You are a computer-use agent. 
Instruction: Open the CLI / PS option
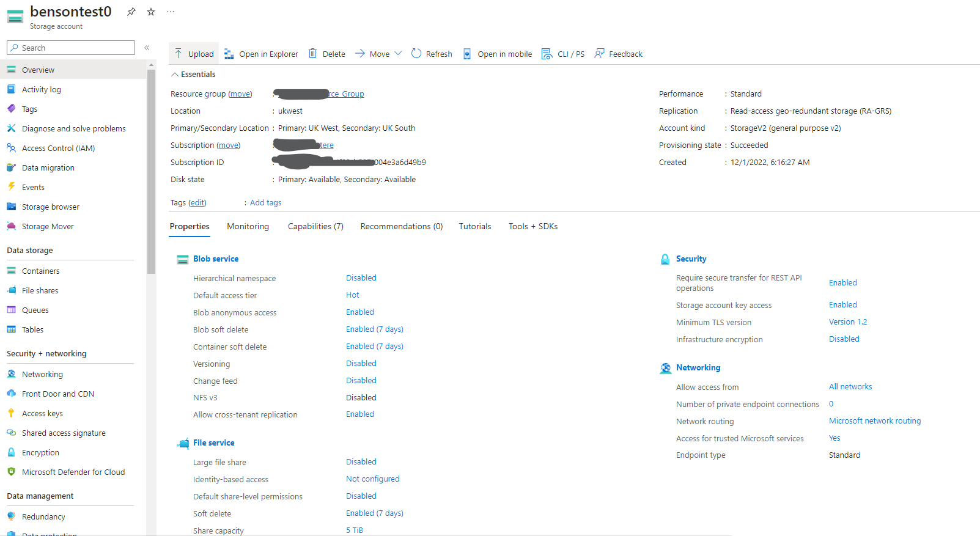(563, 54)
